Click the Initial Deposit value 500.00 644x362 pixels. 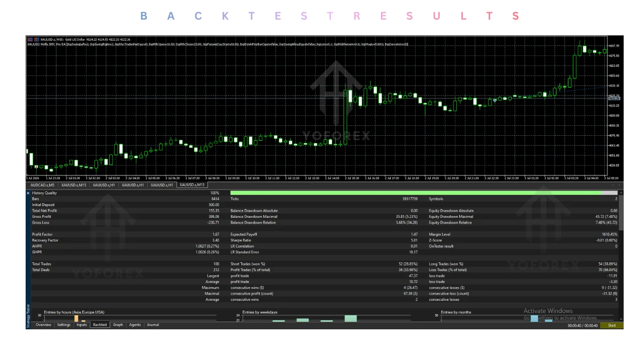pyautogui.click(x=214, y=205)
